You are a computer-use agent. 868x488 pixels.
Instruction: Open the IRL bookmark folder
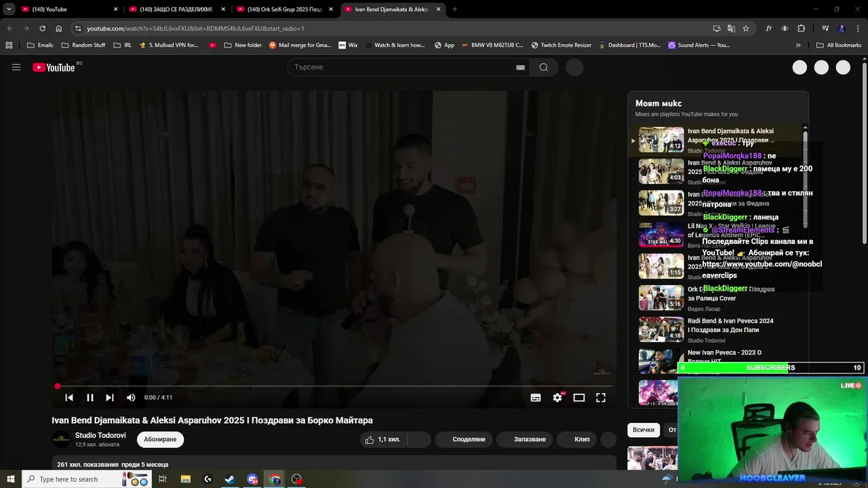click(x=123, y=45)
